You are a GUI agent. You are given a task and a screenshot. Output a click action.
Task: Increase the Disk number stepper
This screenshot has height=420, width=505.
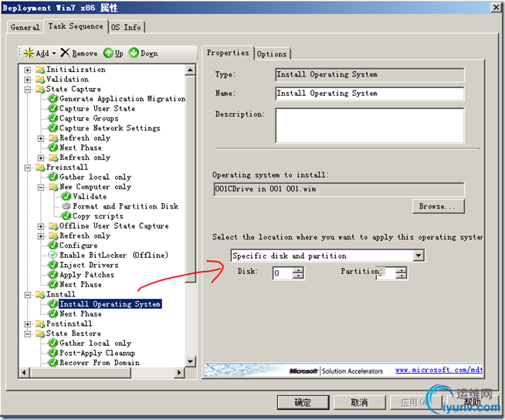click(298, 270)
